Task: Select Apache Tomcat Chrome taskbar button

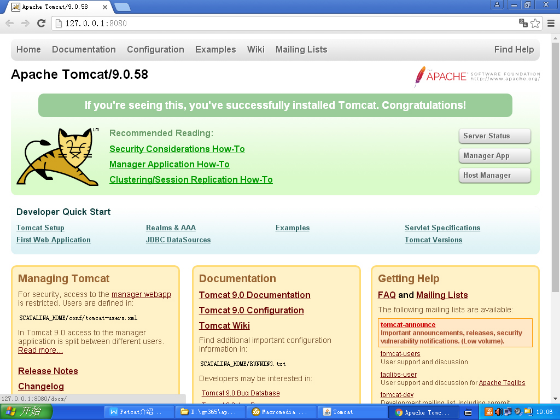Action: [x=424, y=412]
